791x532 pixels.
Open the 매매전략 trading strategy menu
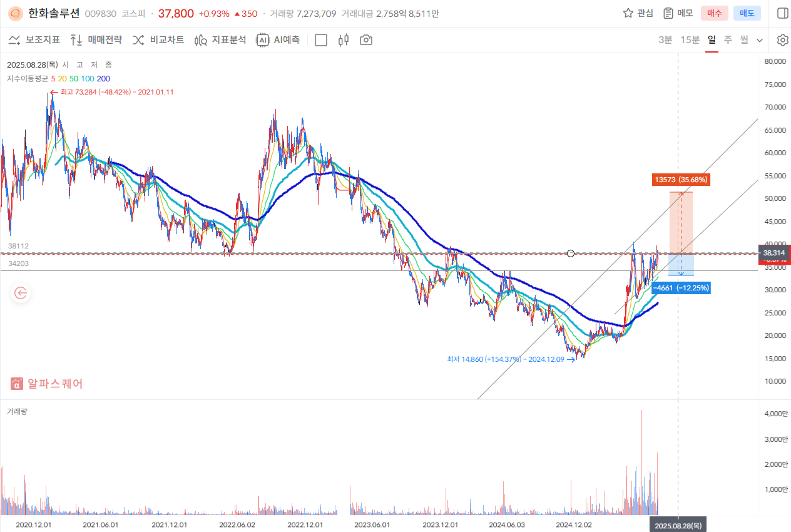(96, 40)
